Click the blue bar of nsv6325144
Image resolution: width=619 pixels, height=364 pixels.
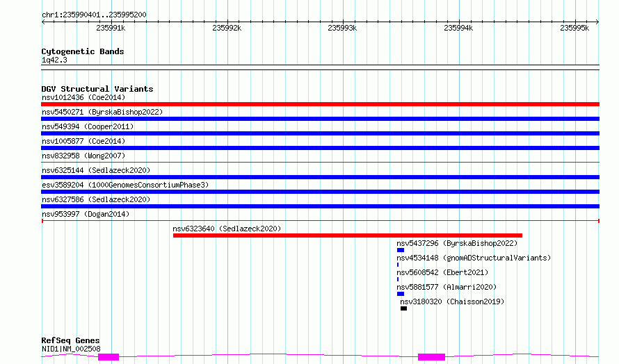(320, 177)
